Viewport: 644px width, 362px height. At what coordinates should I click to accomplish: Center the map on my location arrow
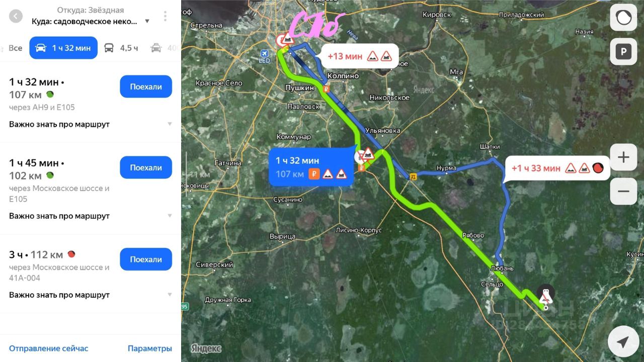623,343
